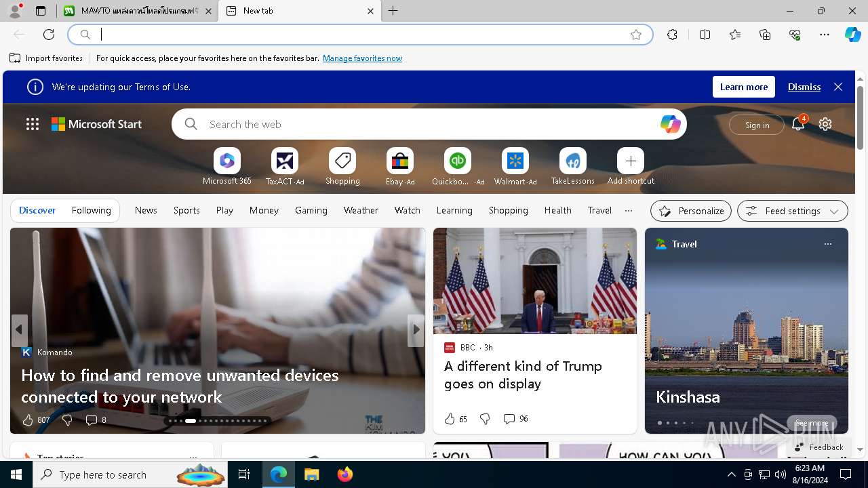The width and height of the screenshot is (868, 488).
Task: Focus the Search the web field
Action: pyautogui.click(x=429, y=124)
